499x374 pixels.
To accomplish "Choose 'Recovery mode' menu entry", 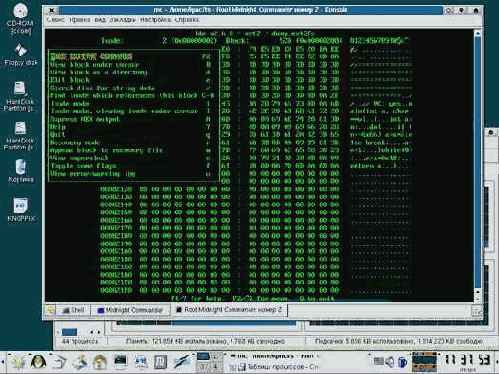I will tap(131, 143).
